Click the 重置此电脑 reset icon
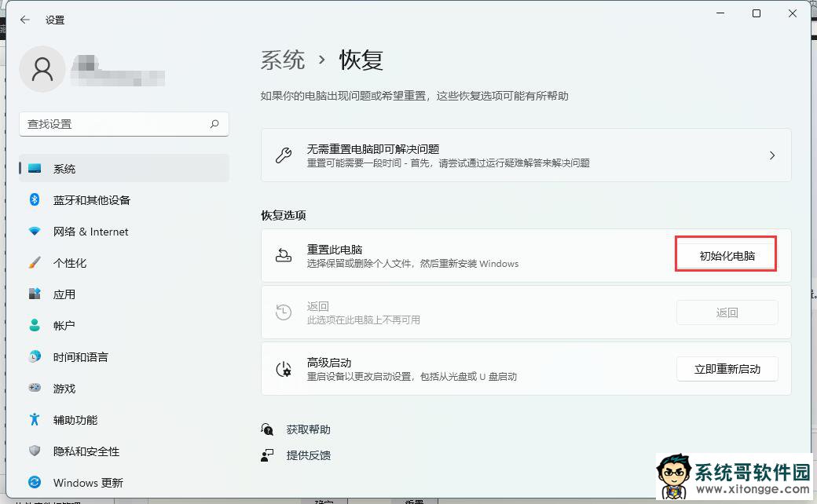817x504 pixels. (284, 256)
